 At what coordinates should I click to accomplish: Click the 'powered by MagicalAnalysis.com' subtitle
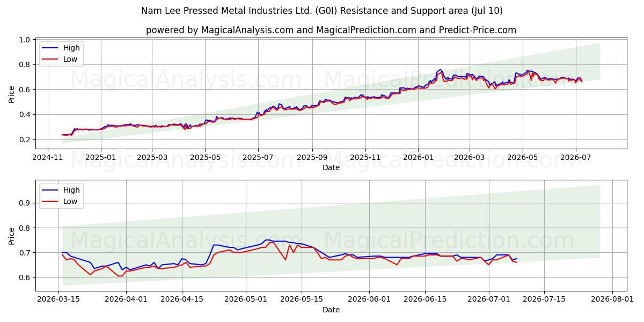click(x=331, y=30)
